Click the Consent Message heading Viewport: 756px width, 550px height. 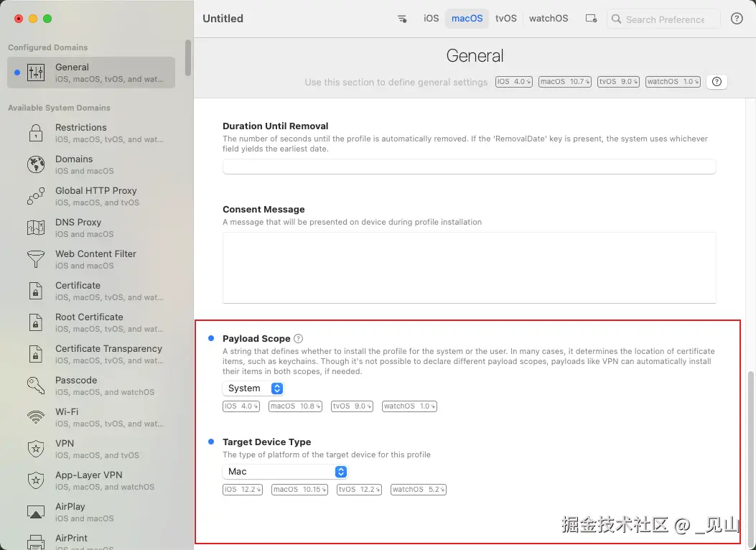point(263,210)
